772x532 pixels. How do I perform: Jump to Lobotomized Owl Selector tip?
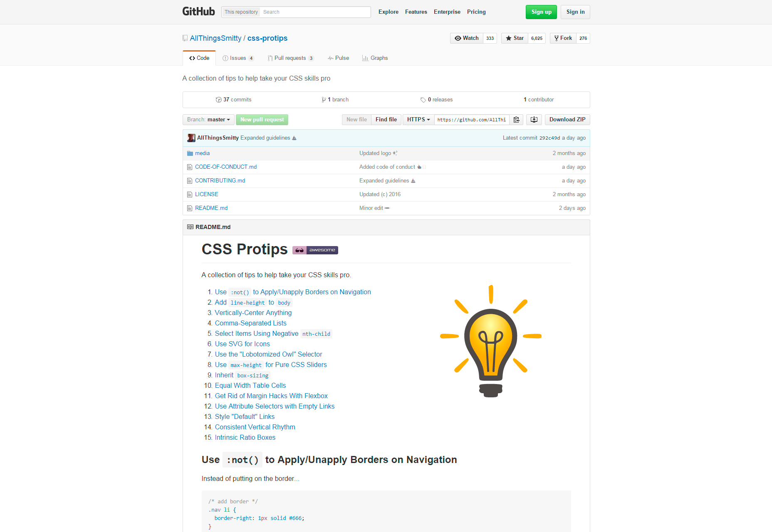[x=269, y=355]
